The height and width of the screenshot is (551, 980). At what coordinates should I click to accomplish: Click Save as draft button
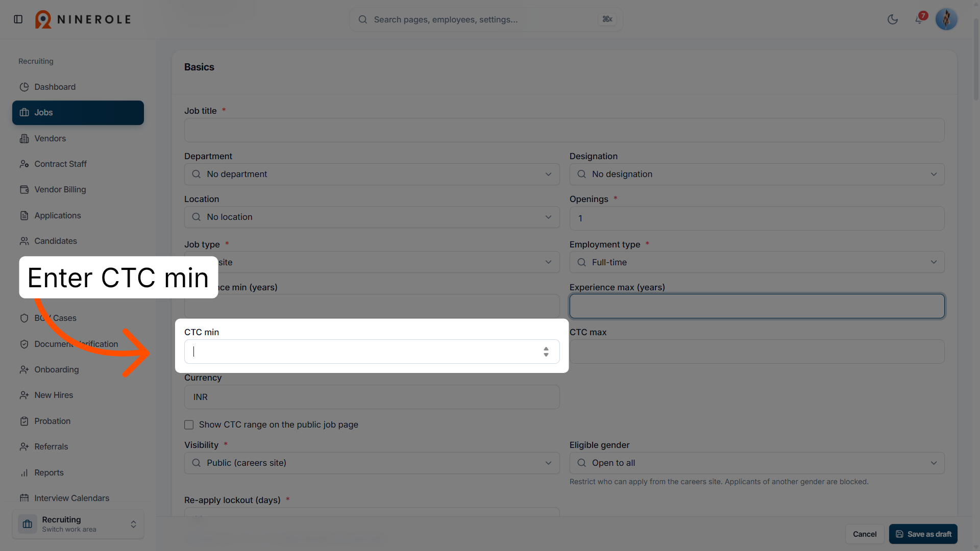(x=923, y=534)
